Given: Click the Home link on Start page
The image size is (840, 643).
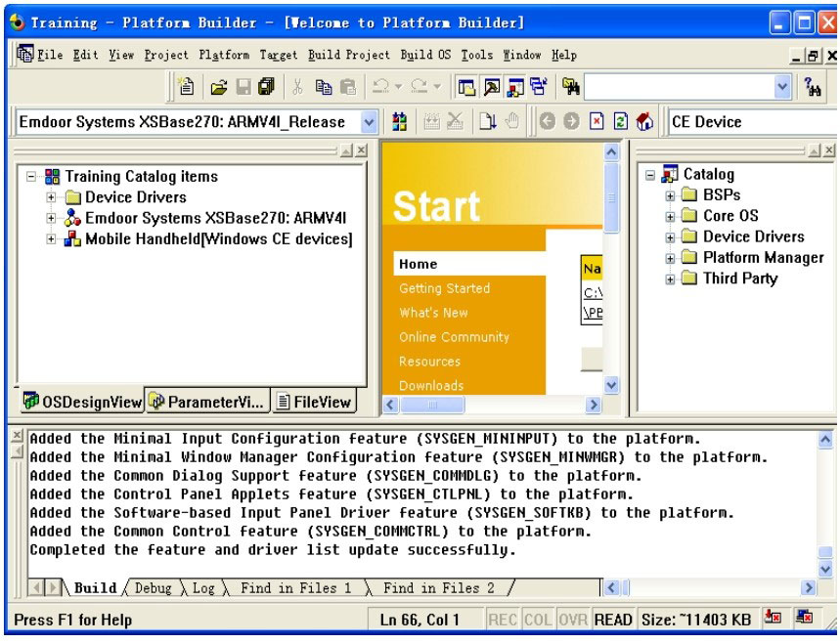Looking at the screenshot, I should click(418, 264).
